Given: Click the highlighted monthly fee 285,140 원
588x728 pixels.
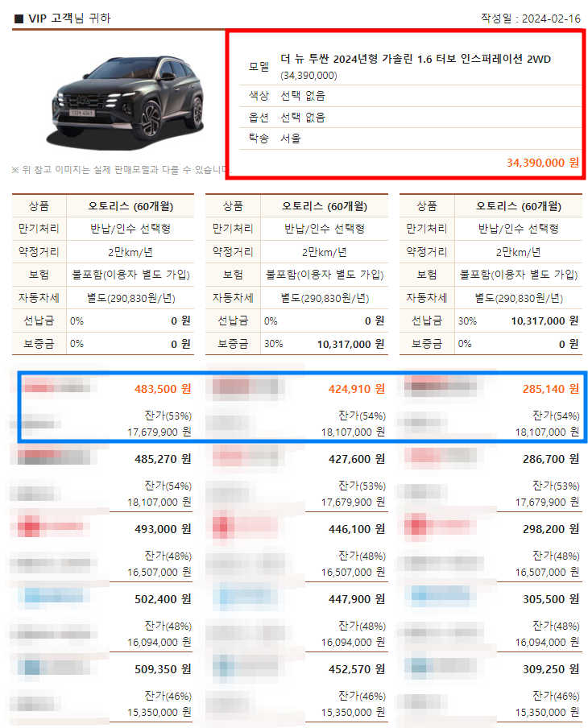Looking at the screenshot, I should pyautogui.click(x=551, y=389).
